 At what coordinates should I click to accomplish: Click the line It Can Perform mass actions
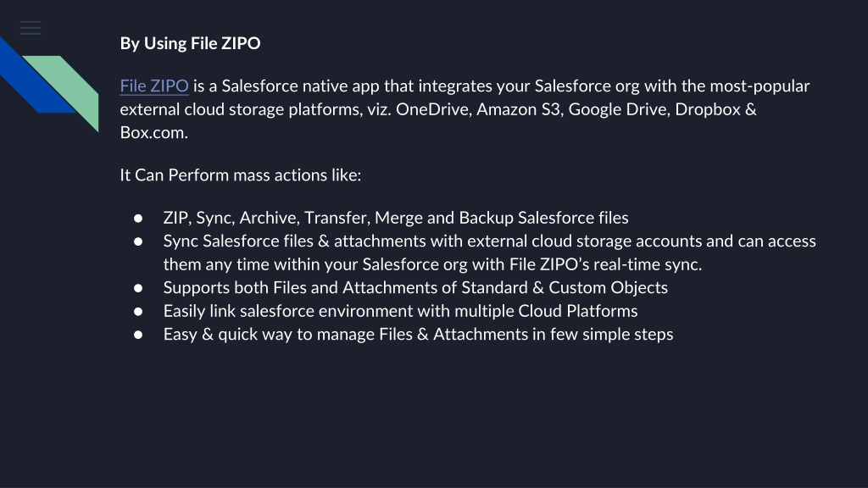point(241,175)
